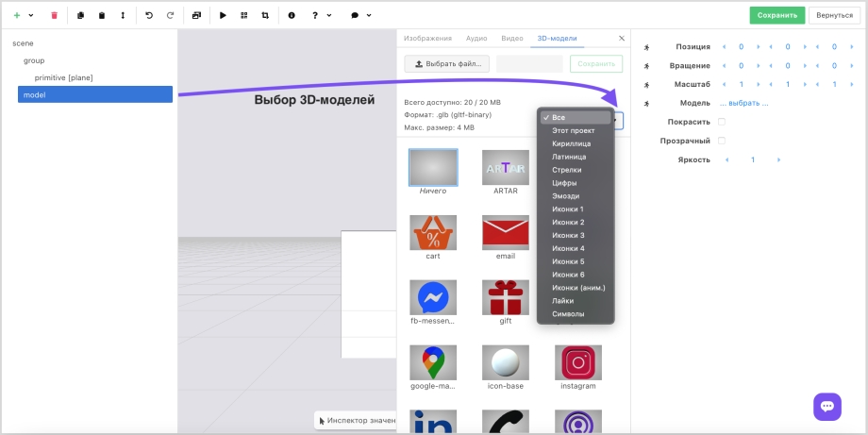Open the QR code icon in toolbar
868x435 pixels.
(x=244, y=15)
